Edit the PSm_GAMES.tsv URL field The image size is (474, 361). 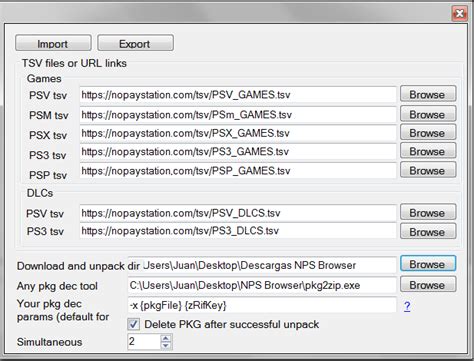click(238, 115)
